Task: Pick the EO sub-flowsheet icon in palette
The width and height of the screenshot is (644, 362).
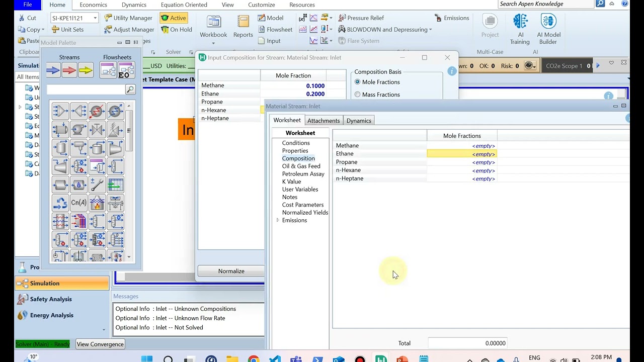Action: click(126, 70)
